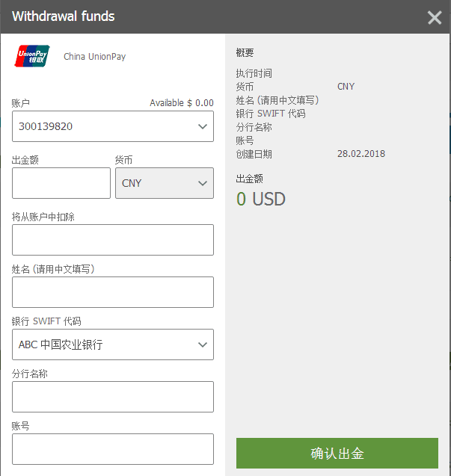Image resolution: width=451 pixels, height=476 pixels.
Task: Click the chevron arrow of account 300139820
Action: coord(202,126)
